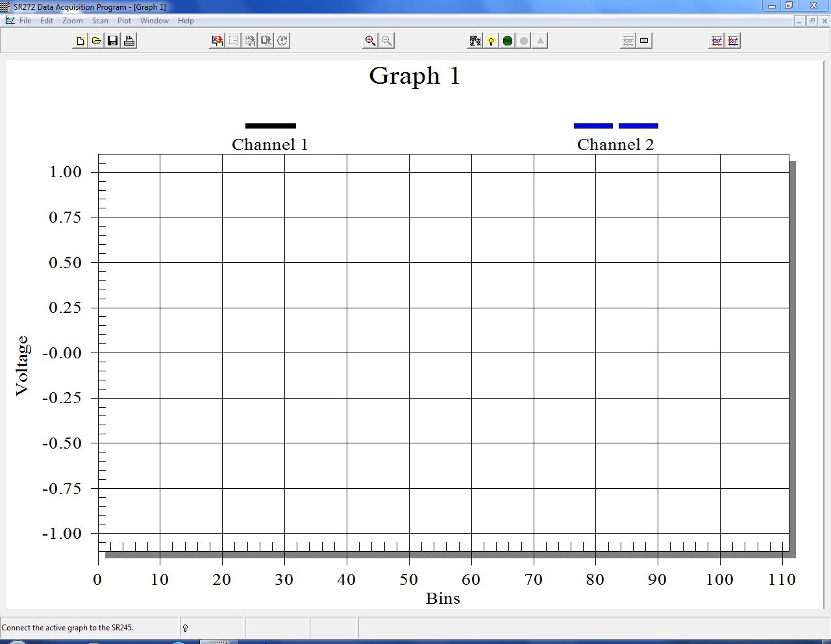Select the Zoom Out magnifier tool
831x644 pixels.
click(x=386, y=40)
